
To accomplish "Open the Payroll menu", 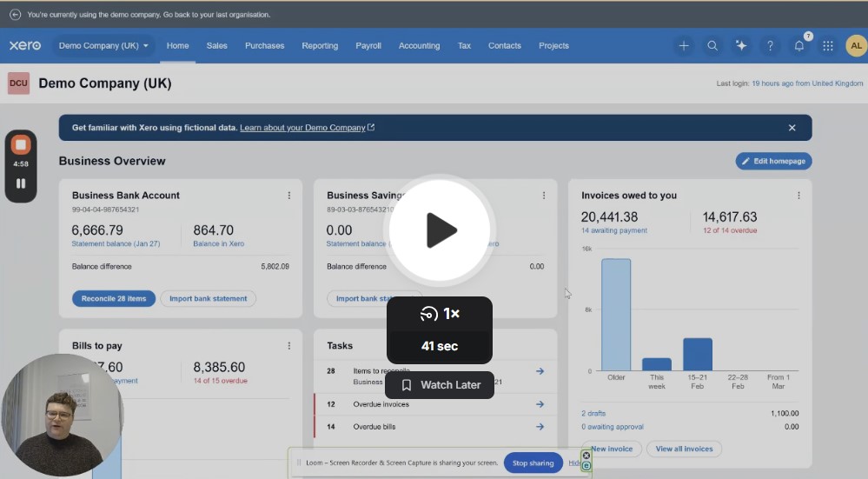I will (x=368, y=46).
